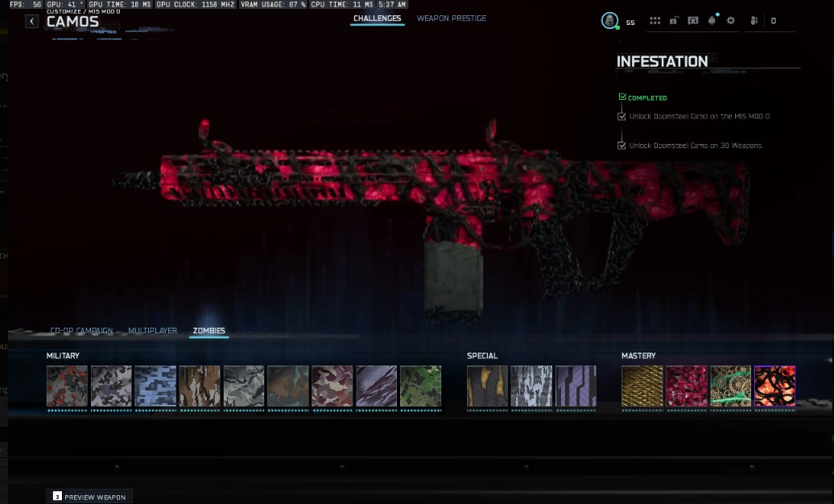Open the settings gear
The width and height of the screenshot is (834, 504).
(x=731, y=21)
